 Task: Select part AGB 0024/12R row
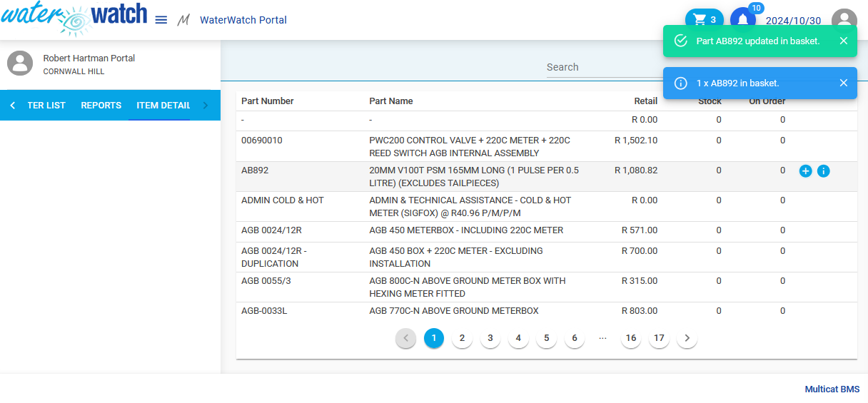(547, 231)
